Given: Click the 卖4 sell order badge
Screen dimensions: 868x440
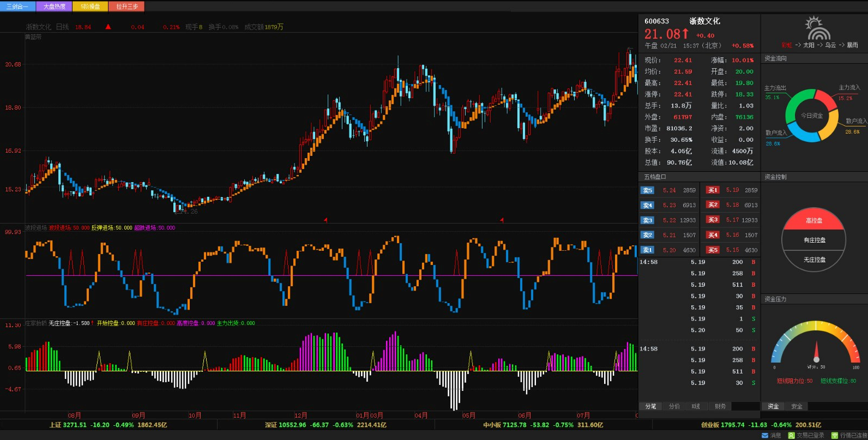Looking at the screenshot, I should coord(647,206).
